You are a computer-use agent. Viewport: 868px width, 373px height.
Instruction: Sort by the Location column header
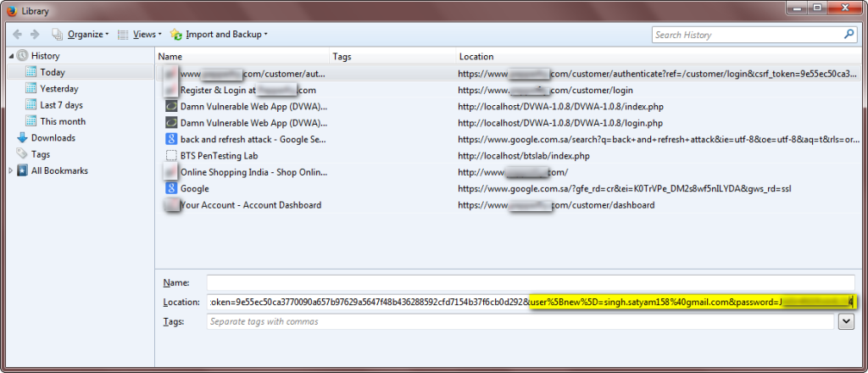coord(476,57)
